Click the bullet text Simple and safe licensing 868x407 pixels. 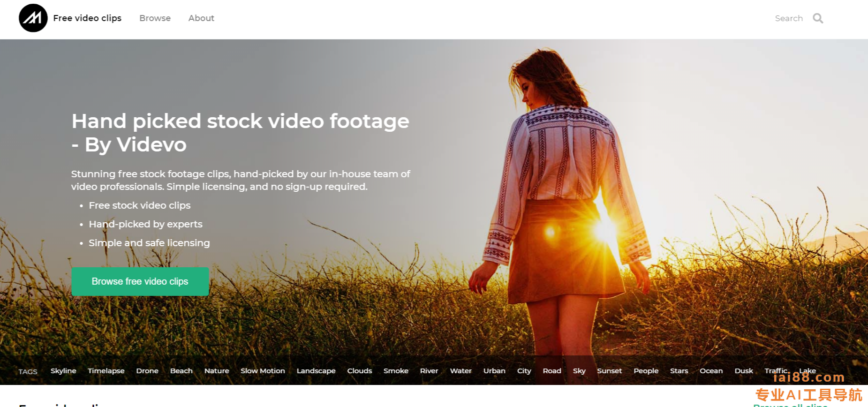pyautogui.click(x=149, y=243)
